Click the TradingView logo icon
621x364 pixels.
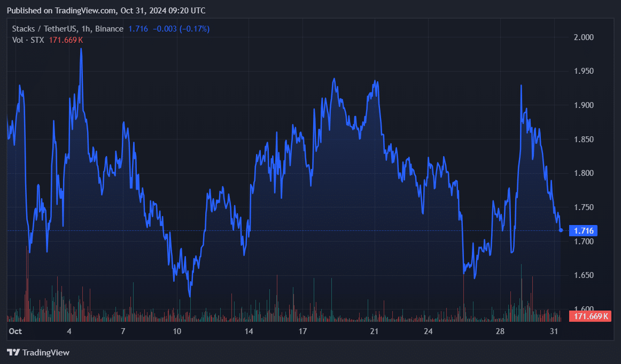13,352
